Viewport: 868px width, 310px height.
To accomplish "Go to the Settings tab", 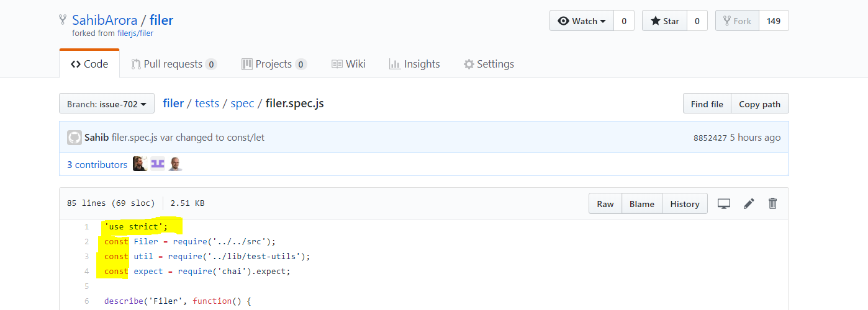I will pos(489,64).
